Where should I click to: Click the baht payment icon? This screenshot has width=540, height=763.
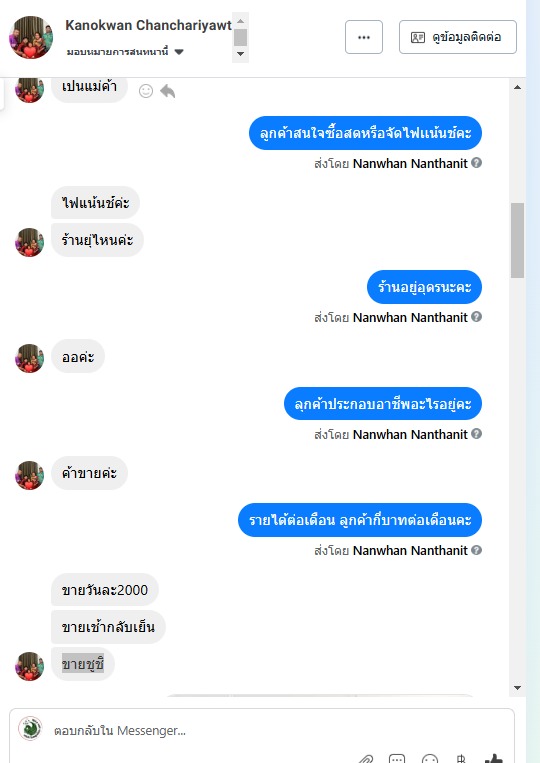[461, 759]
